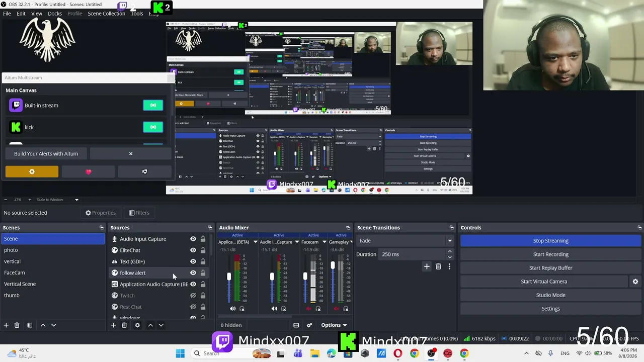
Task: Open the View menu
Action: [37, 14]
